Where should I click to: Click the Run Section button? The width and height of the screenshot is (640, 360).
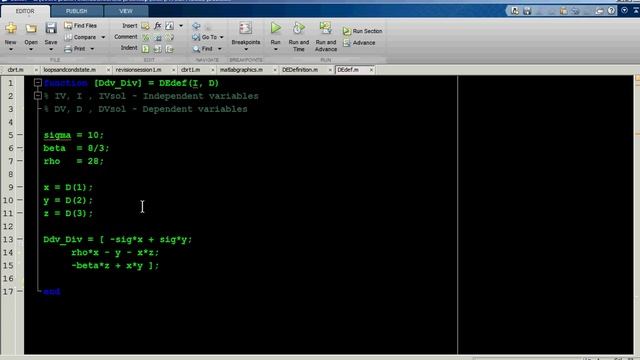362,31
